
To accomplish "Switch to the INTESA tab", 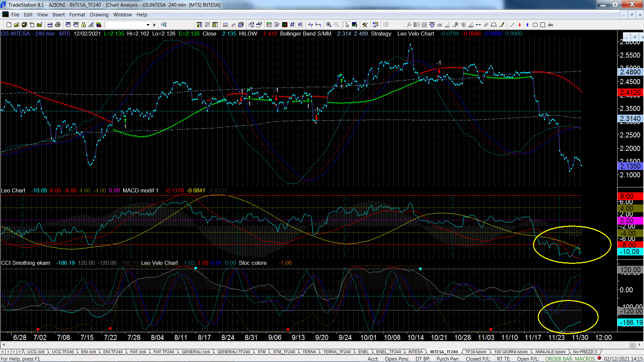I will pos(415,352).
